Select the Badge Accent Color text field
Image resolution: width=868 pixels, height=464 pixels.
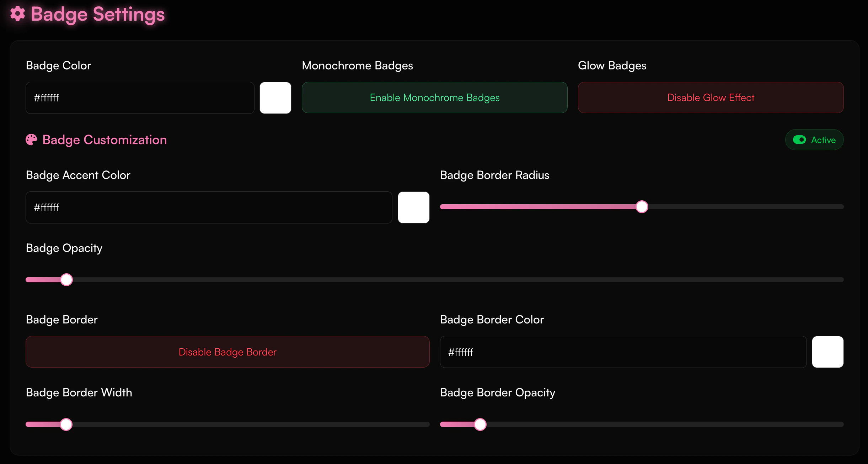208,207
